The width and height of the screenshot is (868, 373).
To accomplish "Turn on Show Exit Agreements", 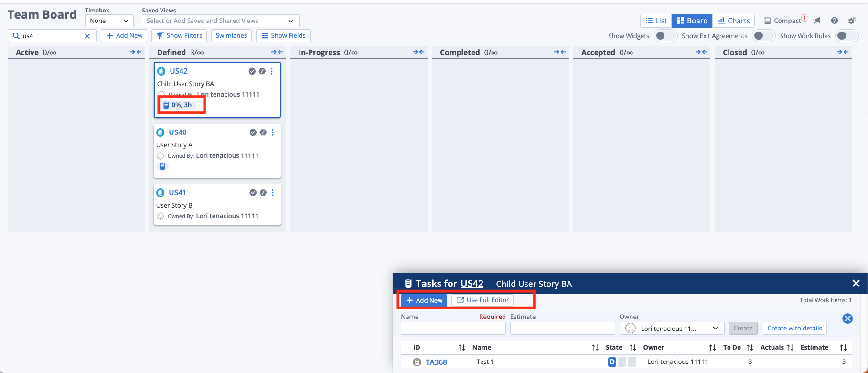I will (x=763, y=36).
